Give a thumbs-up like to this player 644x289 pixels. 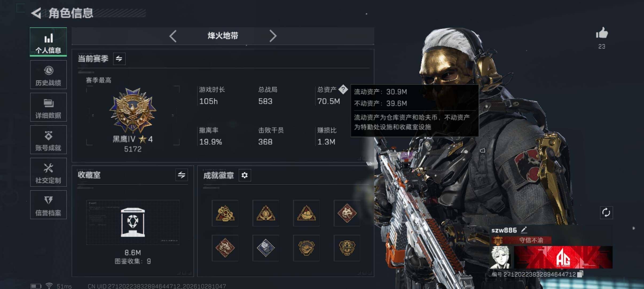(602, 33)
